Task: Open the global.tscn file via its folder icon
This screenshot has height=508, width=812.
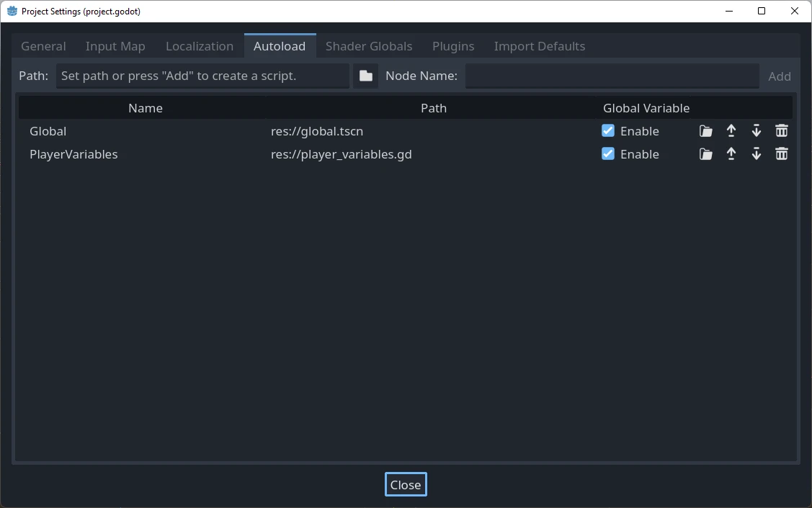Action: coord(705,130)
